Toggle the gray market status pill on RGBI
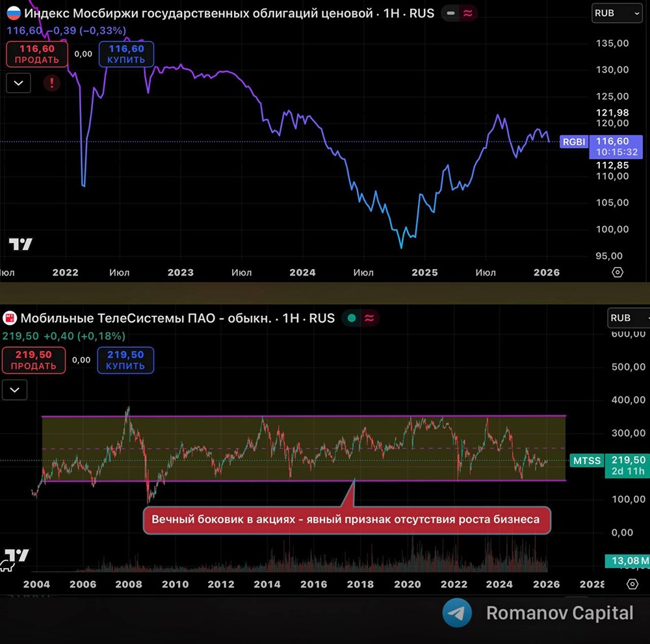The width and height of the screenshot is (650, 644). [x=450, y=13]
